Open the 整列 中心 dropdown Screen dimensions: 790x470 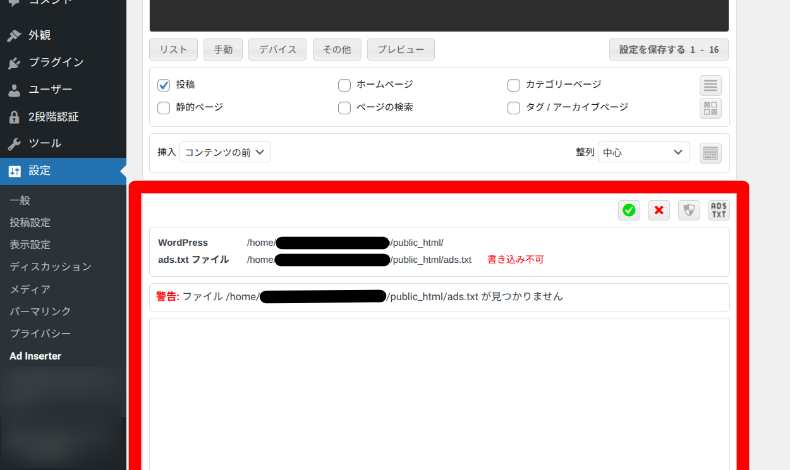pos(643,152)
